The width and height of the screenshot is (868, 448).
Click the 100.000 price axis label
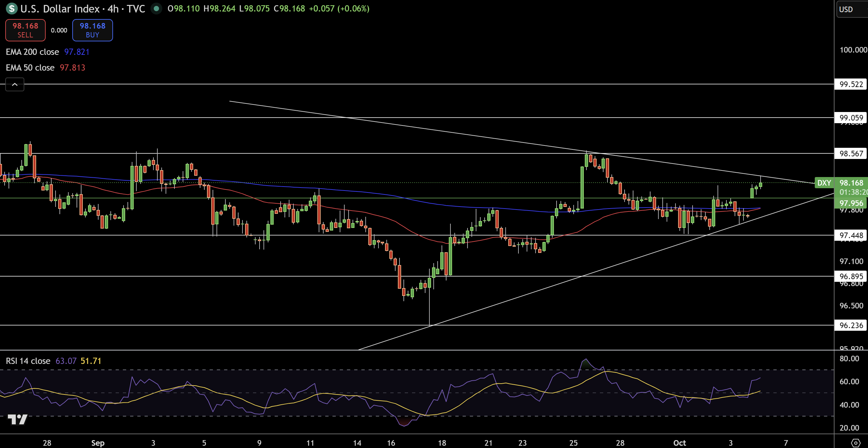[x=853, y=50]
